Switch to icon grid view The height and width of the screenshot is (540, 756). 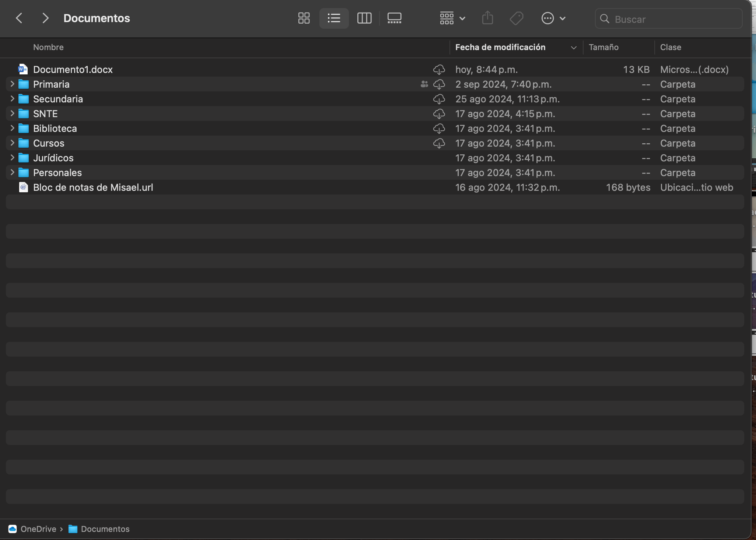pos(304,18)
